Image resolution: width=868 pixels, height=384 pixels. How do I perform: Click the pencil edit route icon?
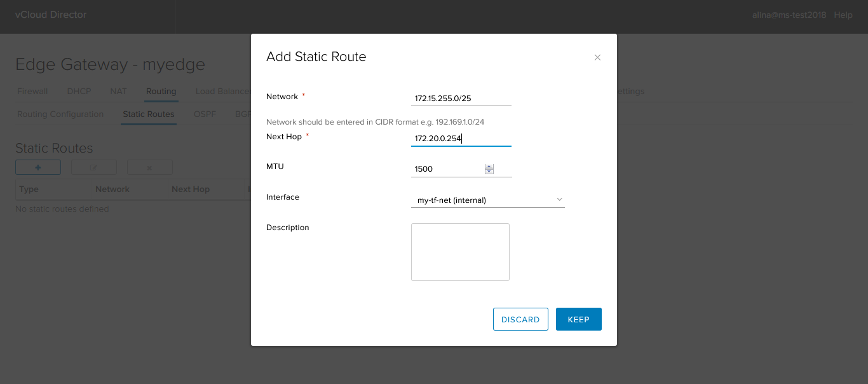coord(94,167)
